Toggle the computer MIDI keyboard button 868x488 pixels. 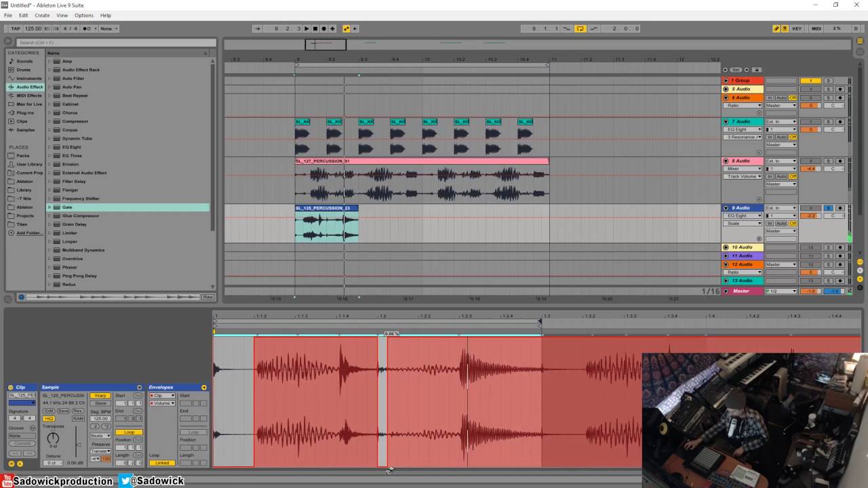[785, 28]
